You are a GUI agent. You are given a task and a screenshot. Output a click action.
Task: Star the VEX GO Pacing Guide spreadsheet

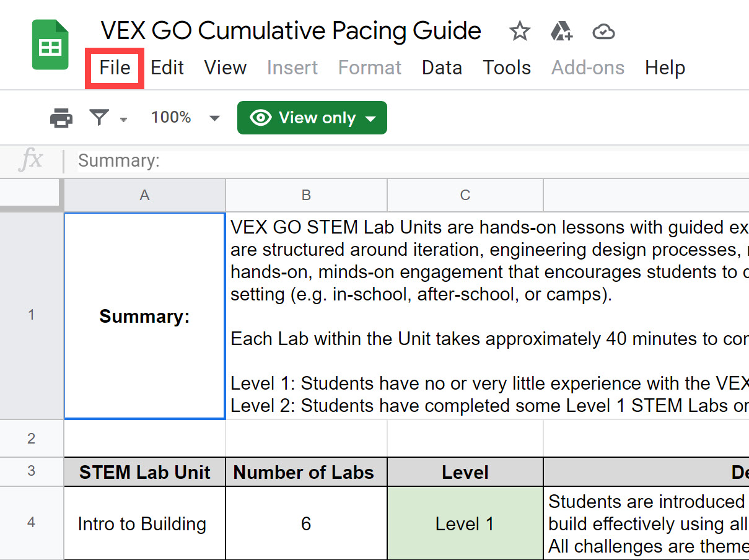coord(519,31)
